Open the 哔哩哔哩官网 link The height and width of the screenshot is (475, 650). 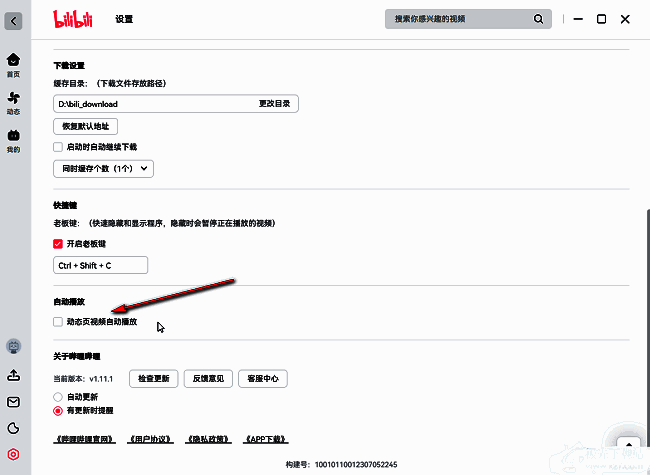tap(85, 439)
